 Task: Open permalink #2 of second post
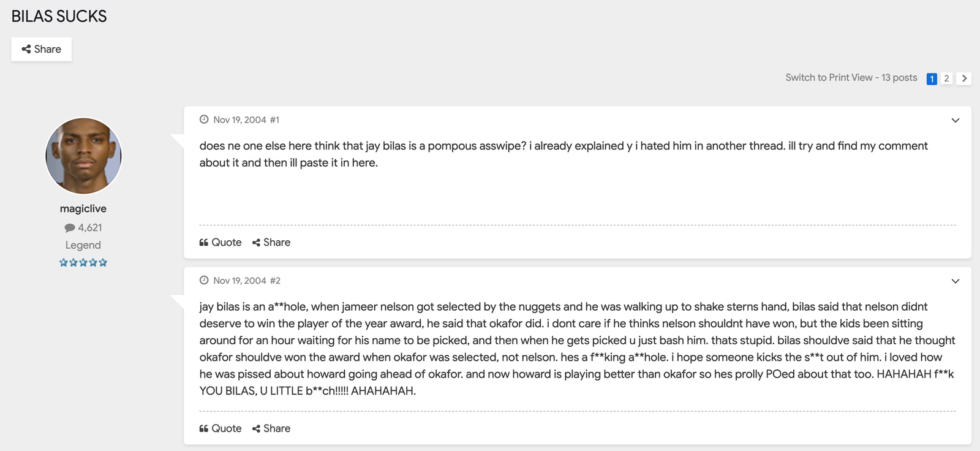(x=275, y=281)
